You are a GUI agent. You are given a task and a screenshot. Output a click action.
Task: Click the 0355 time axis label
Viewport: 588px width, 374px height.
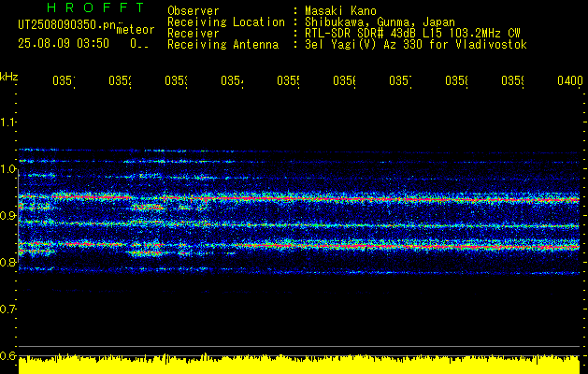tap(288, 81)
